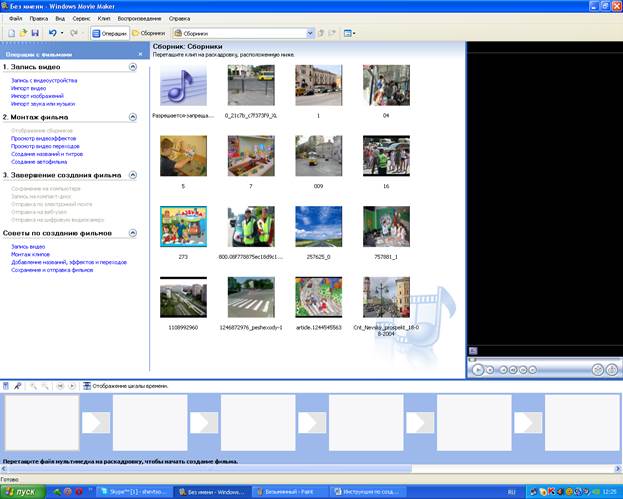Open the Клип menu
This screenshot has height=499, width=623.
point(104,19)
